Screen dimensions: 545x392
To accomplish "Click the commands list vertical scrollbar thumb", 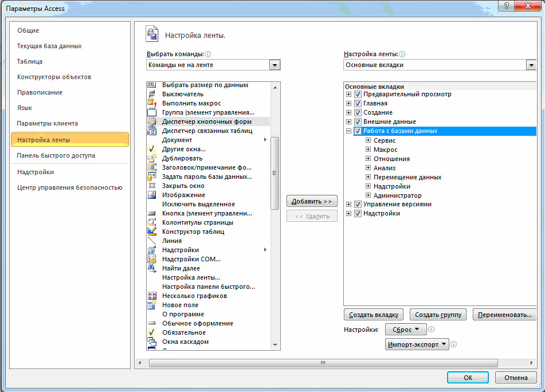I will 275,173.
